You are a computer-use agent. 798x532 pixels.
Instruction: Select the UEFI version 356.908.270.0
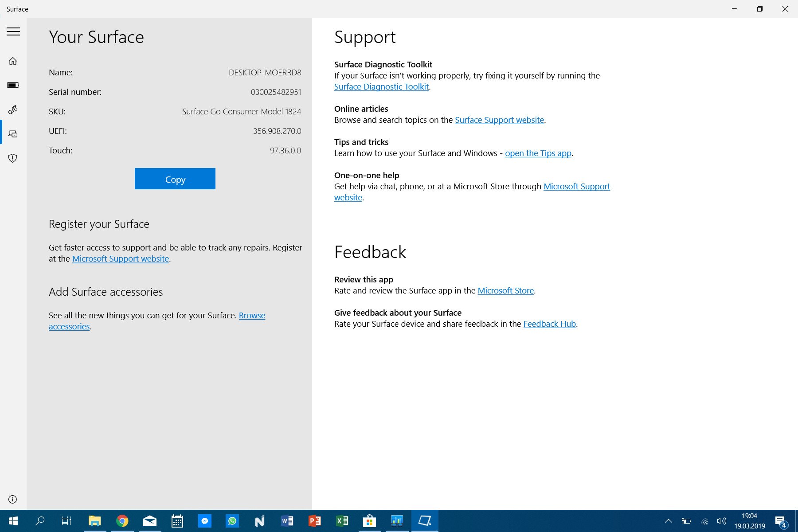(277, 131)
